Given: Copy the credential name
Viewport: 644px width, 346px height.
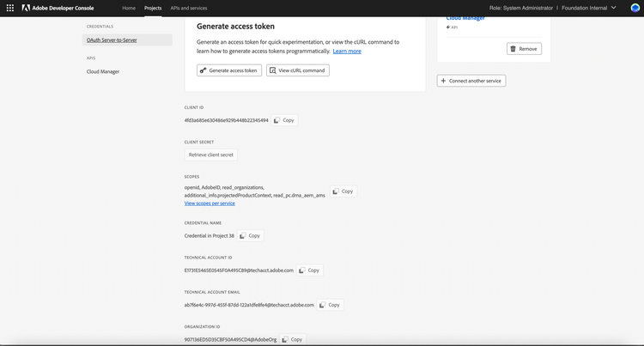Looking at the screenshot, I should (x=250, y=235).
